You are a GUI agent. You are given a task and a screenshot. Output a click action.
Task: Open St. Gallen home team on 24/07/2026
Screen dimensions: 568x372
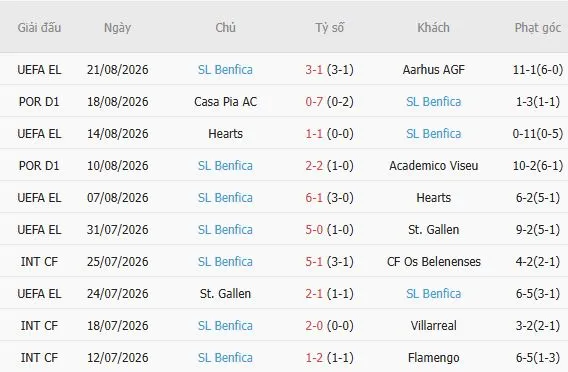point(225,294)
